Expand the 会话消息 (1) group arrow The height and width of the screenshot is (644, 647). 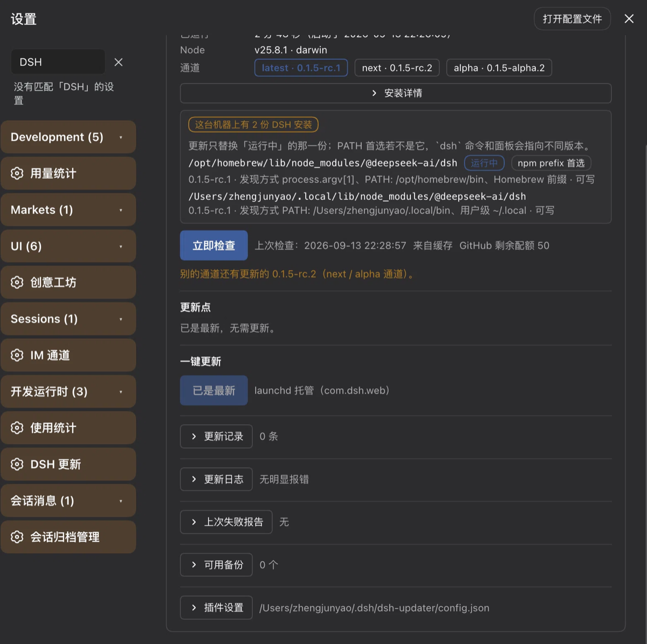(x=121, y=501)
